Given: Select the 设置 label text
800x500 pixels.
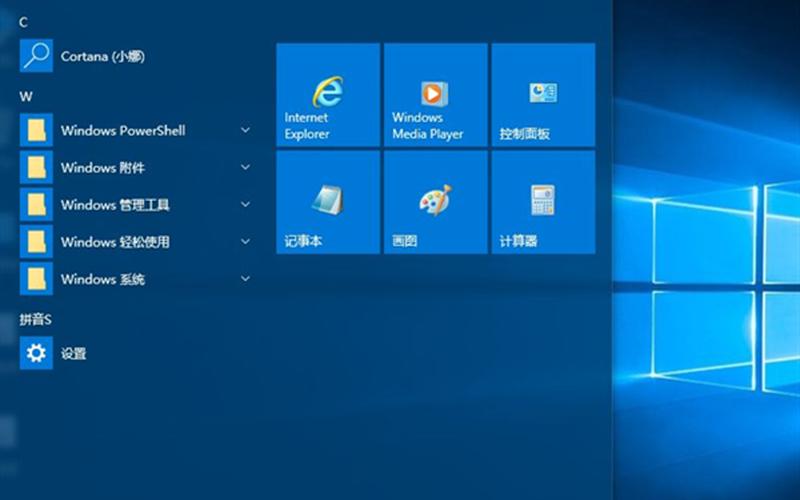Looking at the screenshot, I should point(73,354).
